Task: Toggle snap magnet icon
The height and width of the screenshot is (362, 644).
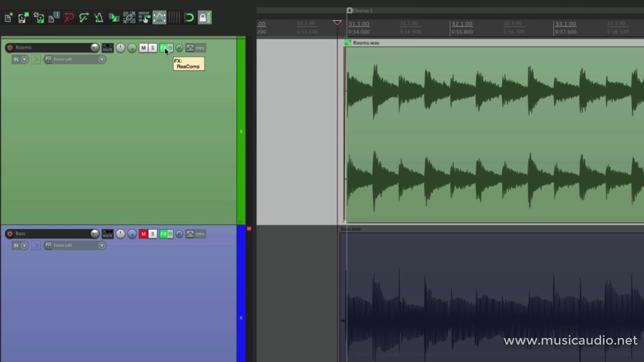Action: click(x=189, y=18)
